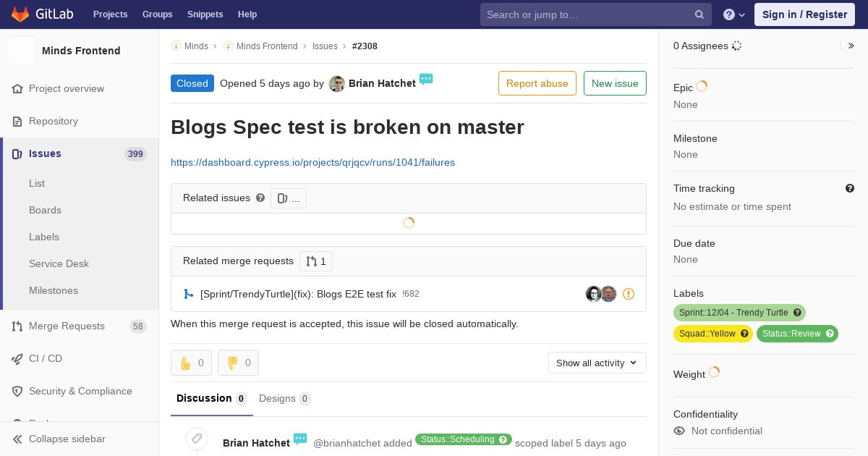Open Boards under Issues

click(x=45, y=210)
